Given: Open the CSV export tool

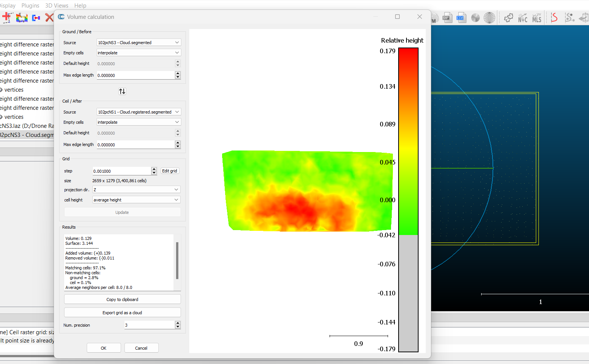Looking at the screenshot, I should point(461,17).
